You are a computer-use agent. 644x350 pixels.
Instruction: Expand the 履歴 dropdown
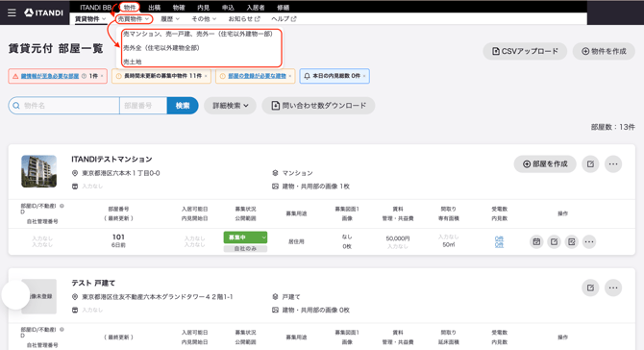(x=170, y=19)
